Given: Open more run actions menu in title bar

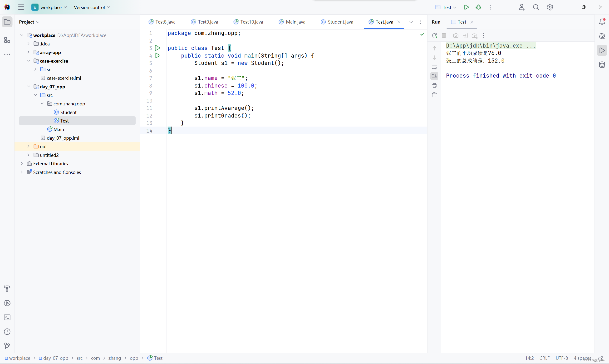Looking at the screenshot, I should coord(491,7).
